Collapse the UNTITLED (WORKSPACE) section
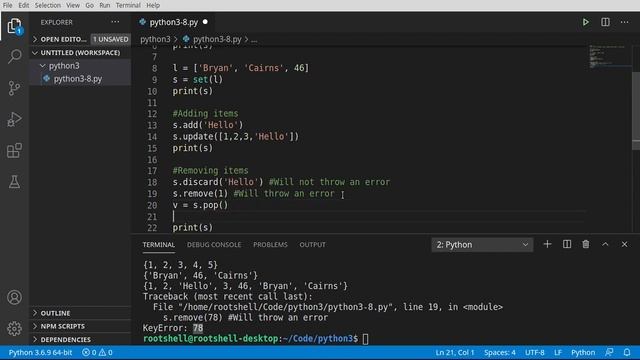Viewport: 640px width, 360px height. pyautogui.click(x=80, y=53)
